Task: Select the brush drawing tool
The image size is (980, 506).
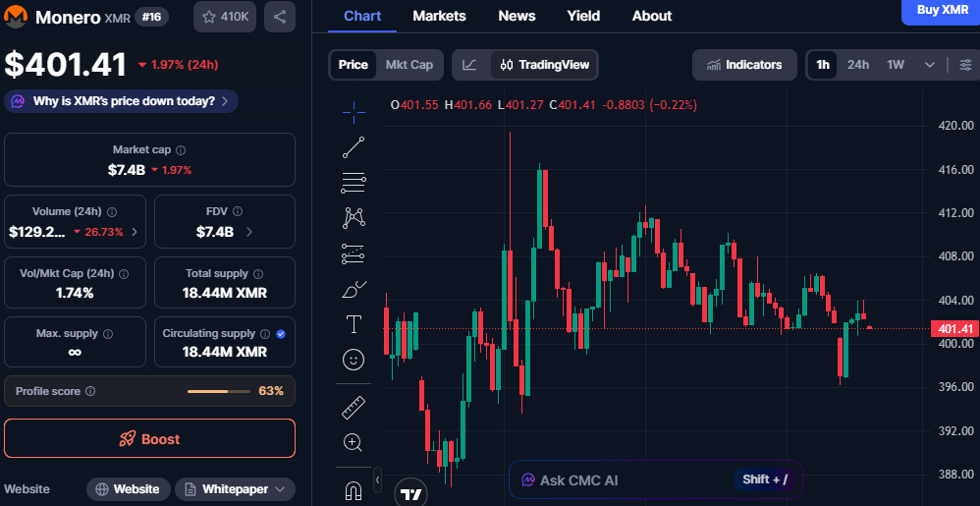Action: [354, 290]
